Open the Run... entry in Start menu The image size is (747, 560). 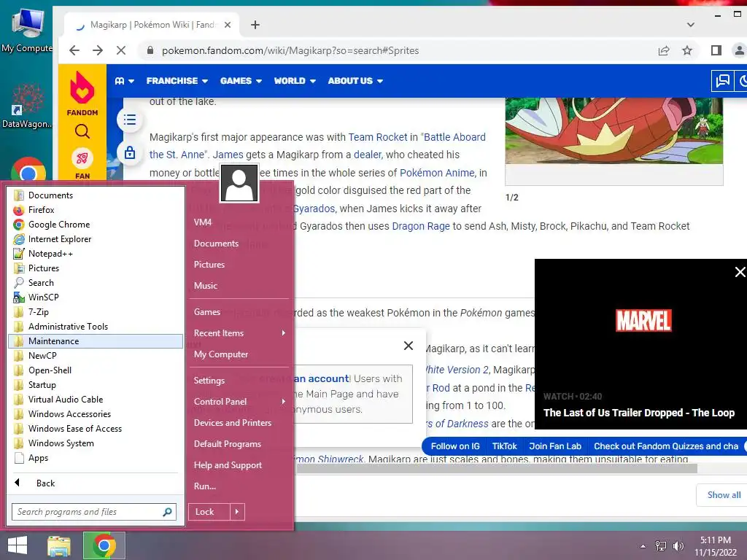tap(205, 486)
